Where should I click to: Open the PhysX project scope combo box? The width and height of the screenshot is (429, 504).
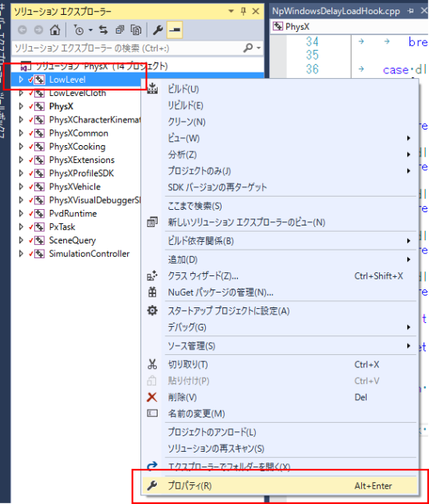coord(349,27)
